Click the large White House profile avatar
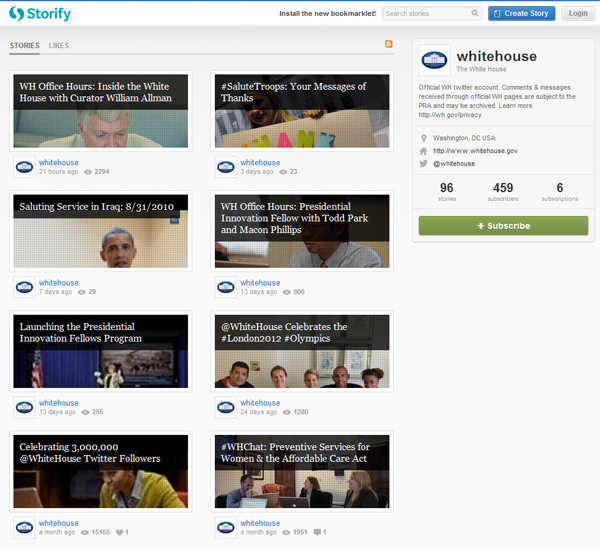Viewport: 600px width, 549px height. [434, 60]
